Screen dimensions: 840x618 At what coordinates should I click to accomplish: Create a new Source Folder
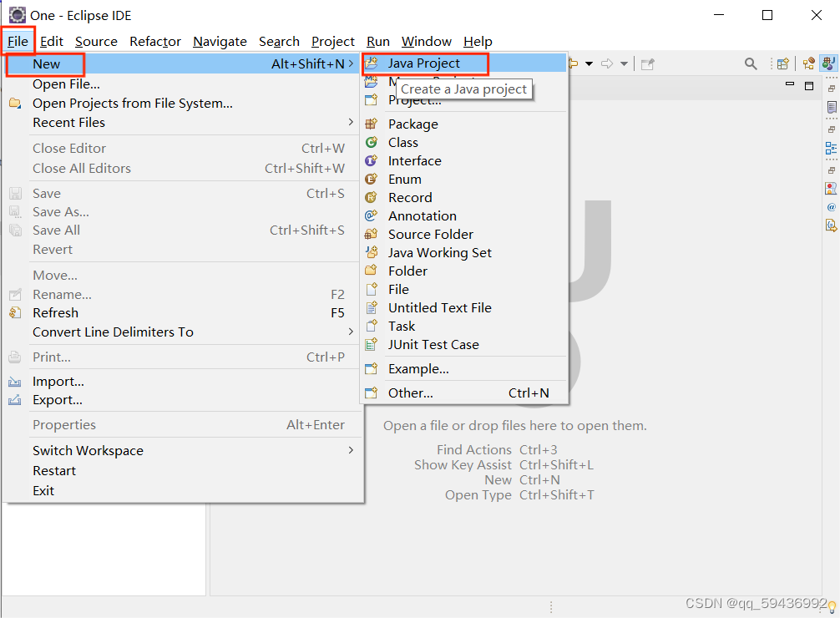coord(464,234)
